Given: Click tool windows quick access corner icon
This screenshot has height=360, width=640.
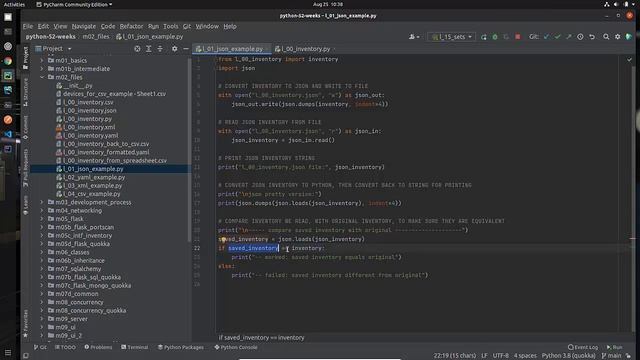Looking at the screenshot, I should (x=26, y=356).
